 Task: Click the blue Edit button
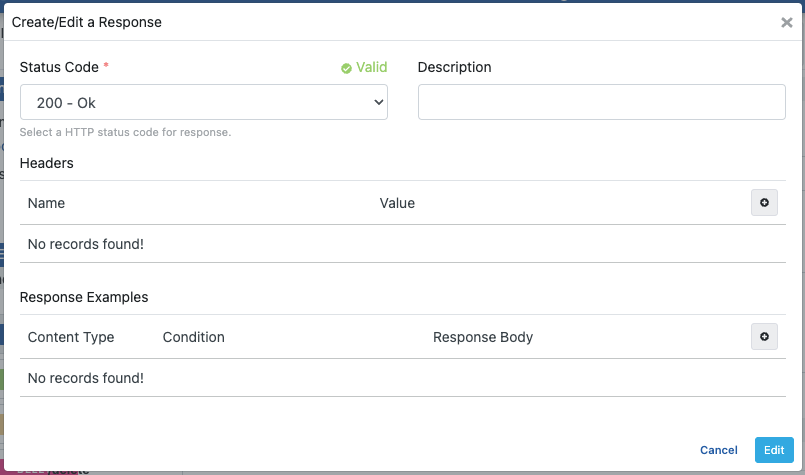773,450
